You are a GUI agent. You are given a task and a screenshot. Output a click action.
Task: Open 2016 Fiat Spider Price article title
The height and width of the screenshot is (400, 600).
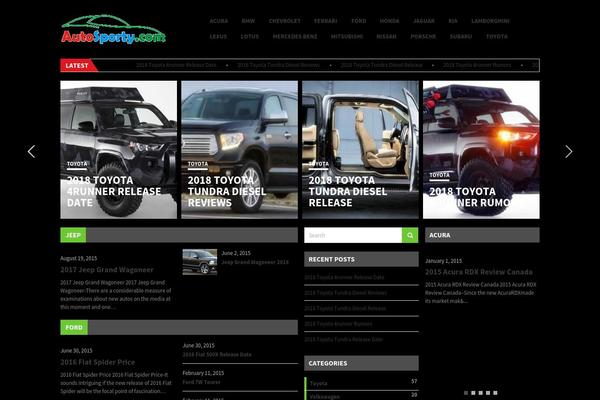(x=98, y=362)
